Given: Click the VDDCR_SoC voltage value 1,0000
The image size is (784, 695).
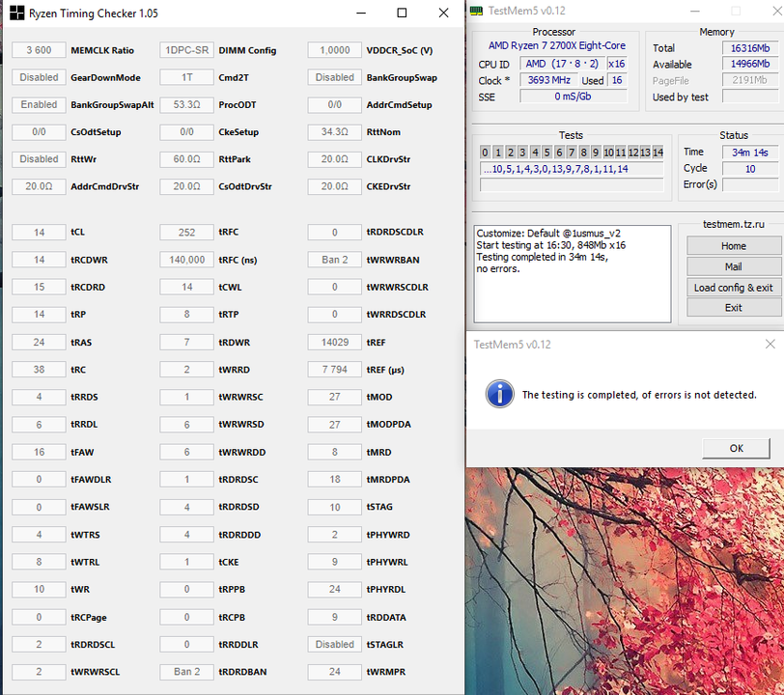Looking at the screenshot, I should (x=335, y=50).
